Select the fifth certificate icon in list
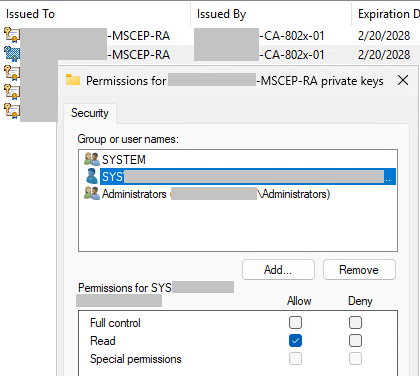The height and width of the screenshot is (376, 420). [x=12, y=111]
